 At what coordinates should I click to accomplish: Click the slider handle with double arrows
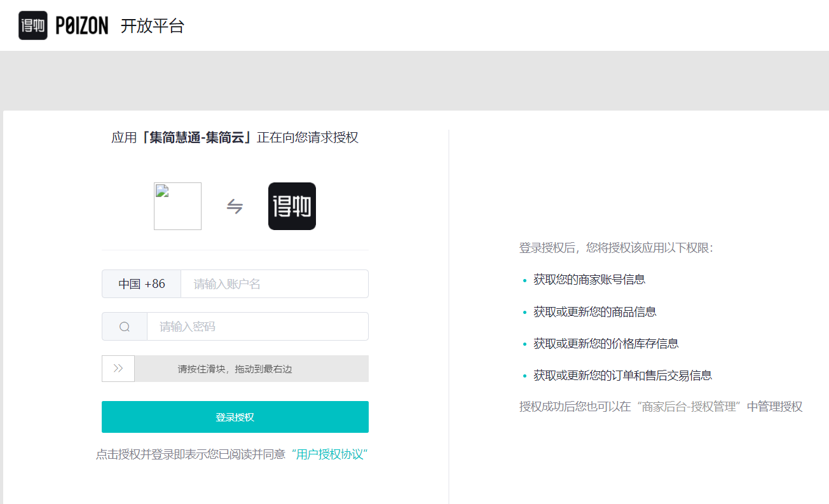tap(118, 369)
